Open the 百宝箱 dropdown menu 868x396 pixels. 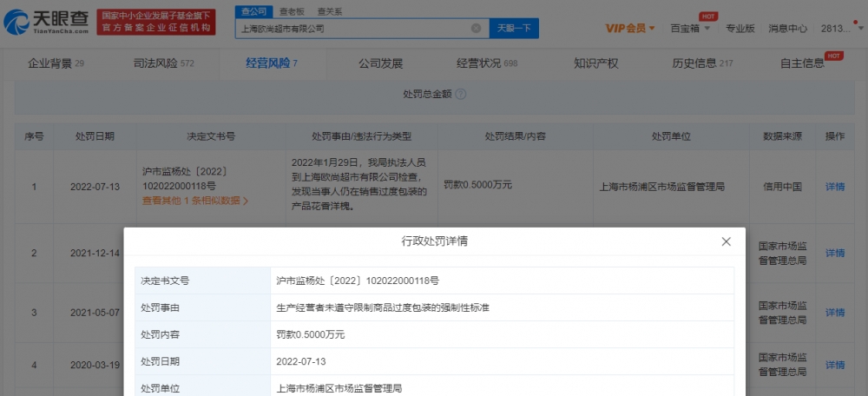coord(690,29)
